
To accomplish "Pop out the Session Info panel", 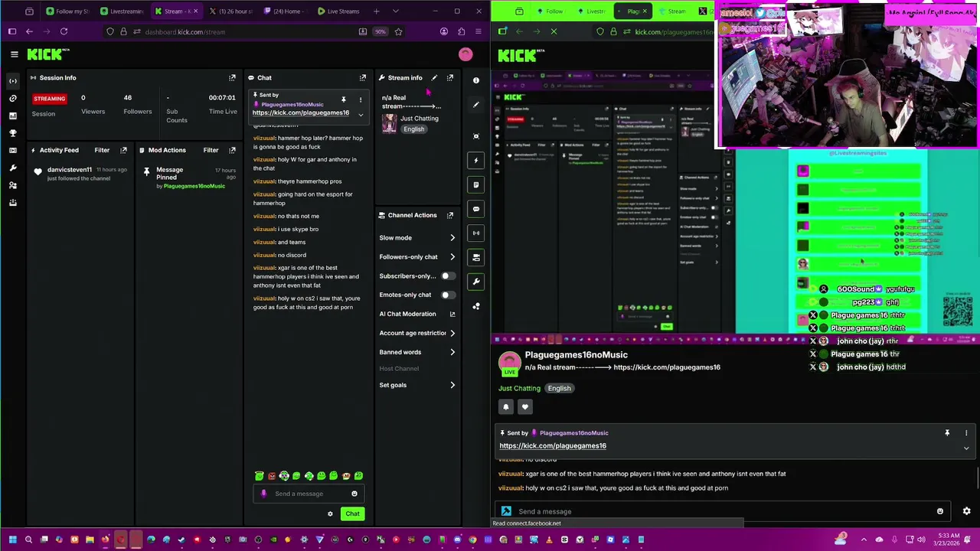I will [x=232, y=77].
